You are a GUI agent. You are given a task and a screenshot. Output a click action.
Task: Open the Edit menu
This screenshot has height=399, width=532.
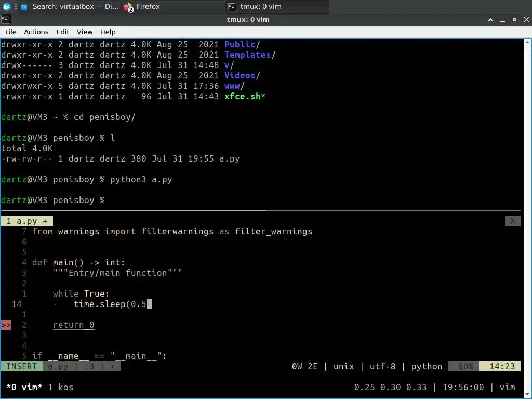62,32
